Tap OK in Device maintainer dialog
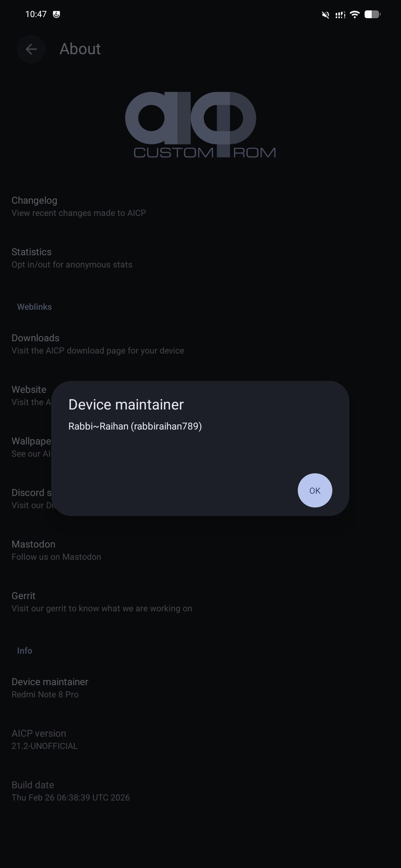The image size is (401, 868). click(314, 490)
